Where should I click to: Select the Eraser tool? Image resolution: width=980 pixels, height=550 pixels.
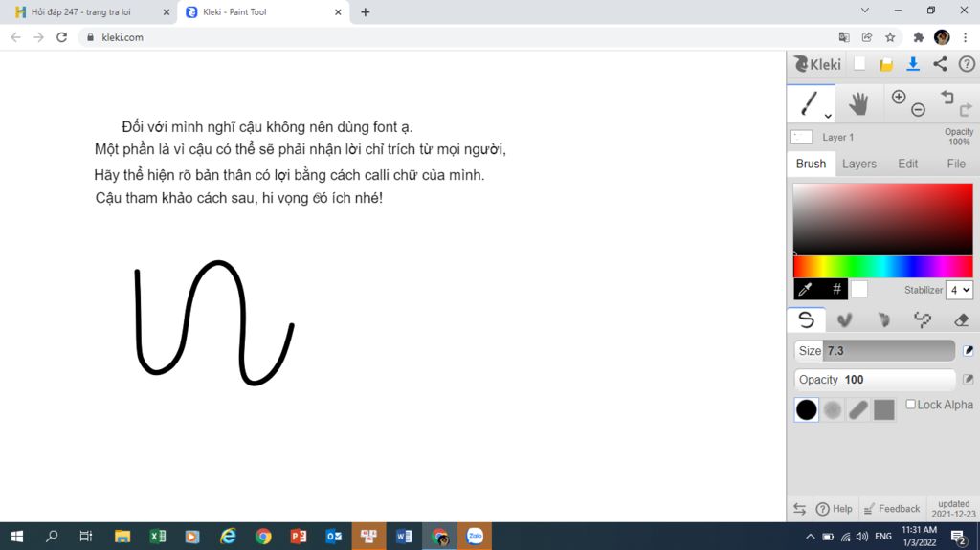(x=961, y=320)
